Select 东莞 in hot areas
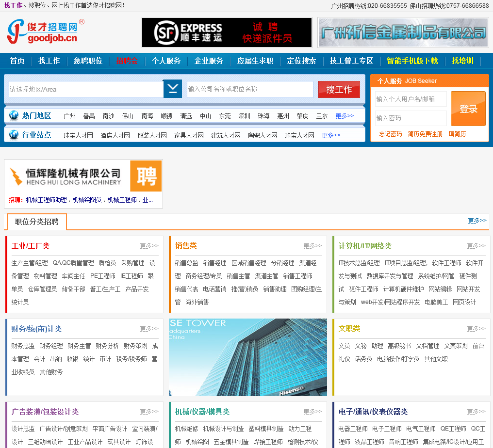 (x=225, y=116)
